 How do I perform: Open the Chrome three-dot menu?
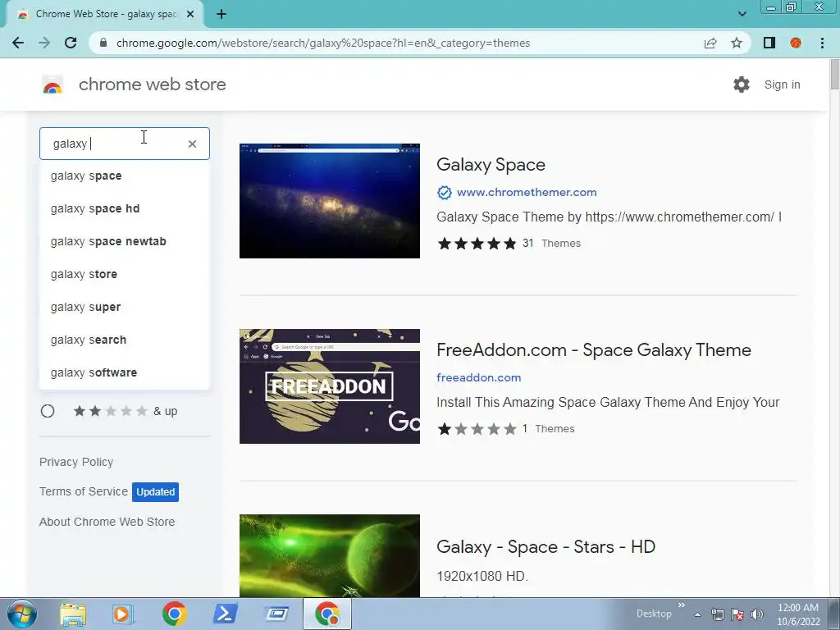tap(822, 43)
